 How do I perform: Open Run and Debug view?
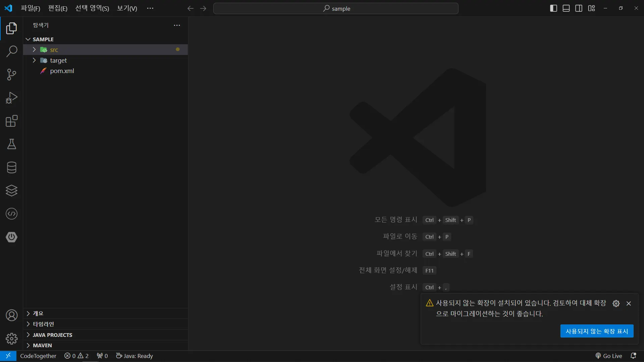(x=11, y=98)
